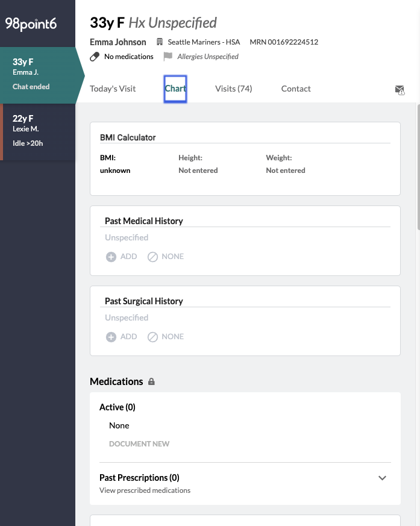420x526 pixels.
Task: Switch to the Today's Visit tab
Action: (x=113, y=89)
